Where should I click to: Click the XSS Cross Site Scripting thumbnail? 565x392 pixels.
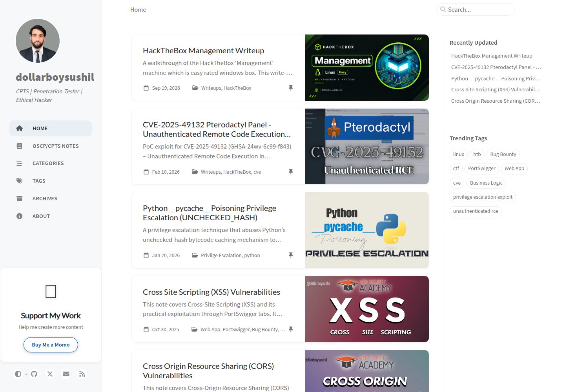pos(367,309)
